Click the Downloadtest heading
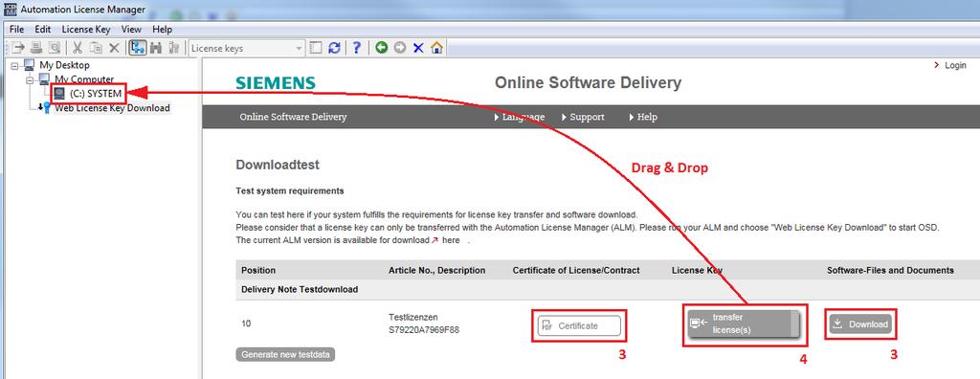Viewport: 980px width, 379px height. point(278,166)
